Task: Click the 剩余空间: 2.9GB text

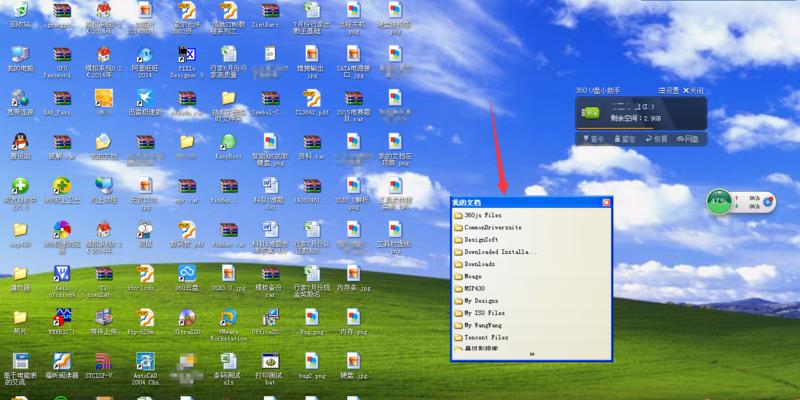Action: 636,118
